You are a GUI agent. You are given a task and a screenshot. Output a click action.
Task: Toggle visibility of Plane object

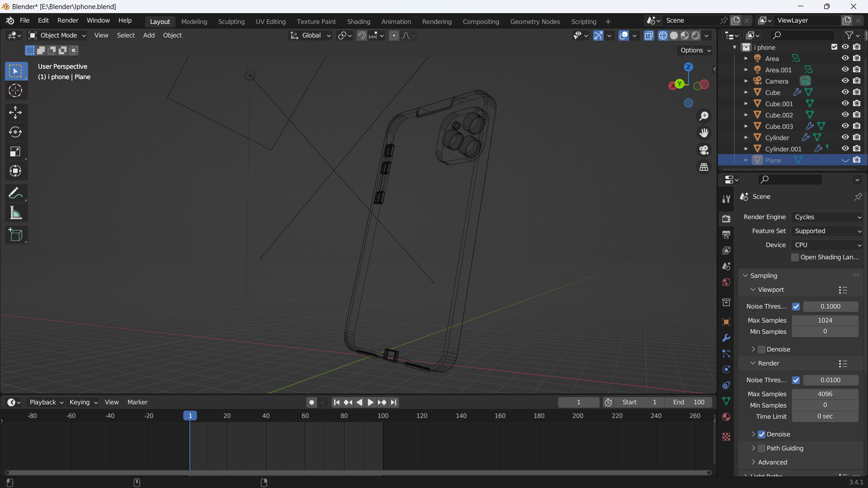[x=845, y=160]
